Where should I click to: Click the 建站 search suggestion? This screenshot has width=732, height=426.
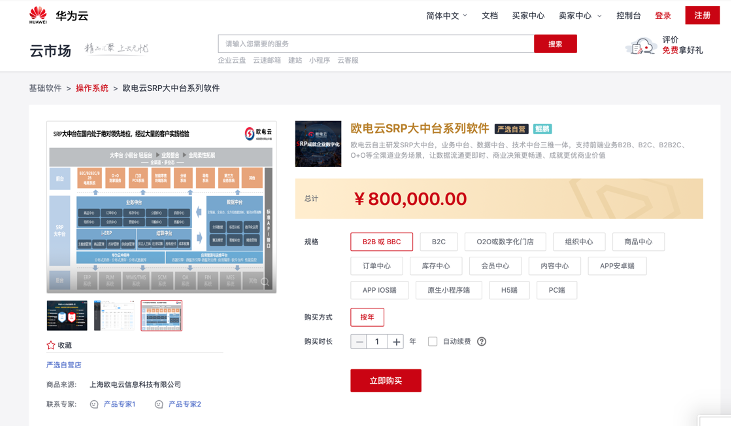(x=295, y=60)
